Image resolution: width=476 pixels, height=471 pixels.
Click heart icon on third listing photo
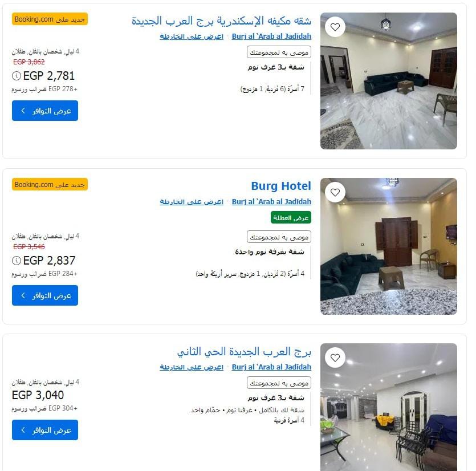coord(335,358)
